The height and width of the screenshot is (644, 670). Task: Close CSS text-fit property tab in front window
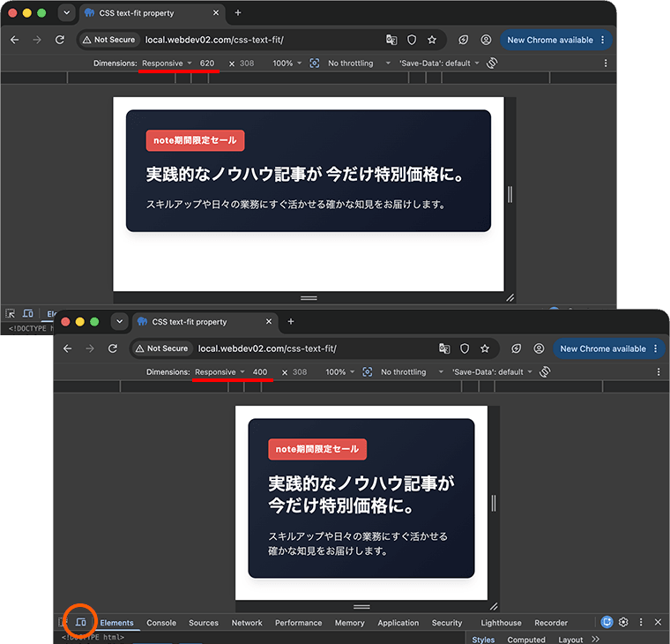(x=269, y=321)
